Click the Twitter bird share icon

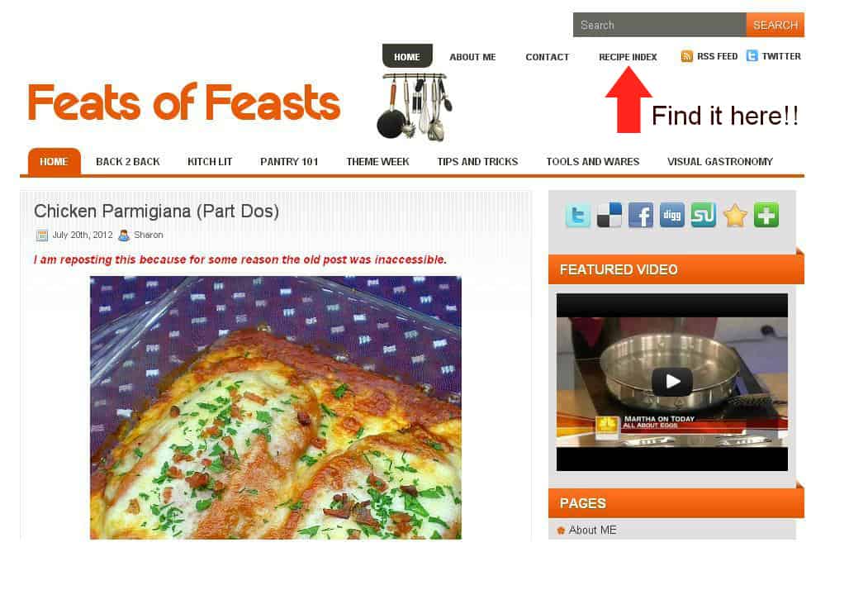(578, 216)
